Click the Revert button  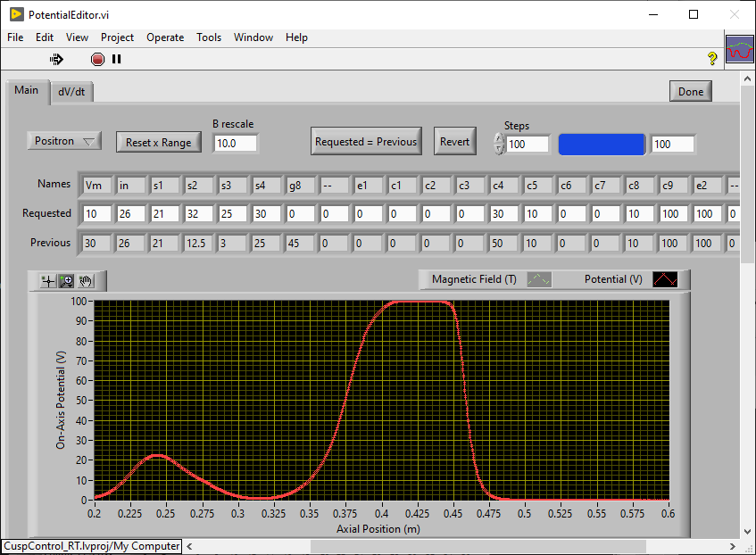[x=454, y=141]
